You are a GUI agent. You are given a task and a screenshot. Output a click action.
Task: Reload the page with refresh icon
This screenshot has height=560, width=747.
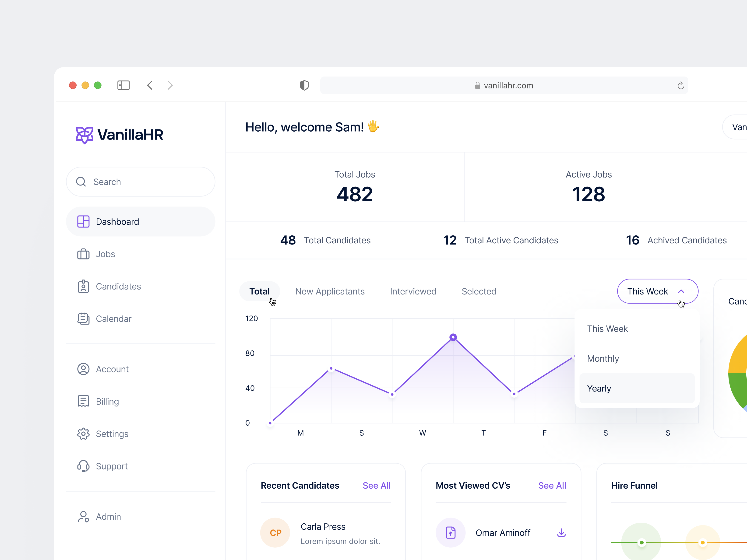(x=681, y=85)
